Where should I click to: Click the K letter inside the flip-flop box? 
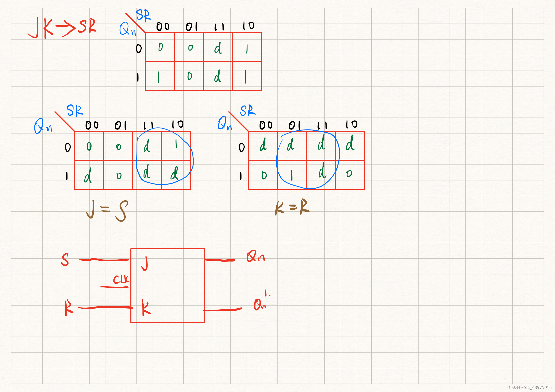[x=146, y=307]
